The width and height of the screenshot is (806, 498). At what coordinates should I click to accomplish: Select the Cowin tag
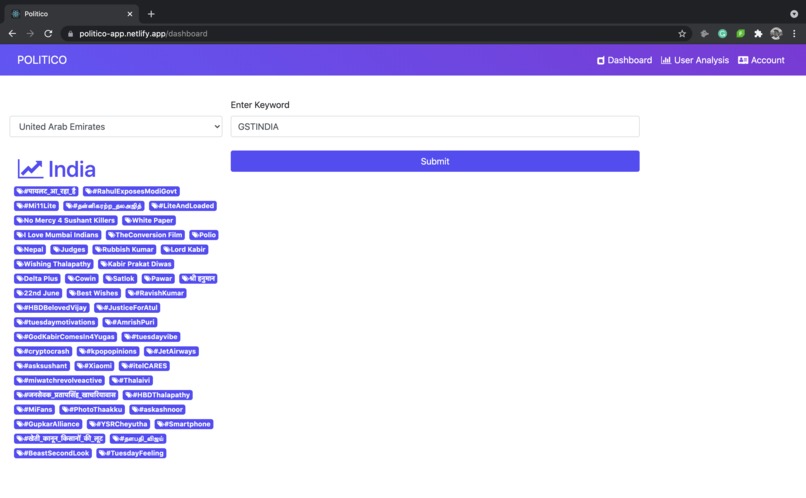click(82, 279)
